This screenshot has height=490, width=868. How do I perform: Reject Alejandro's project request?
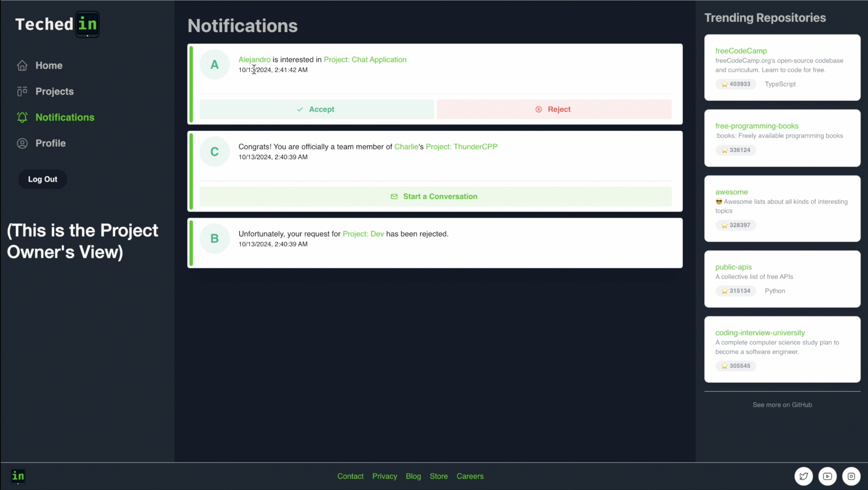[554, 109]
